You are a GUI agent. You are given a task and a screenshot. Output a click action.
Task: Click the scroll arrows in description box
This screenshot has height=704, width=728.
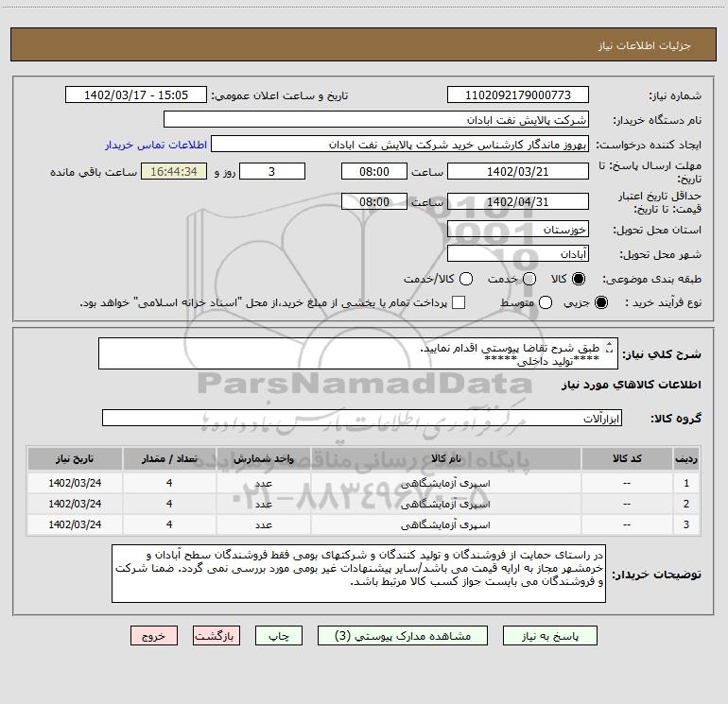pos(610,347)
